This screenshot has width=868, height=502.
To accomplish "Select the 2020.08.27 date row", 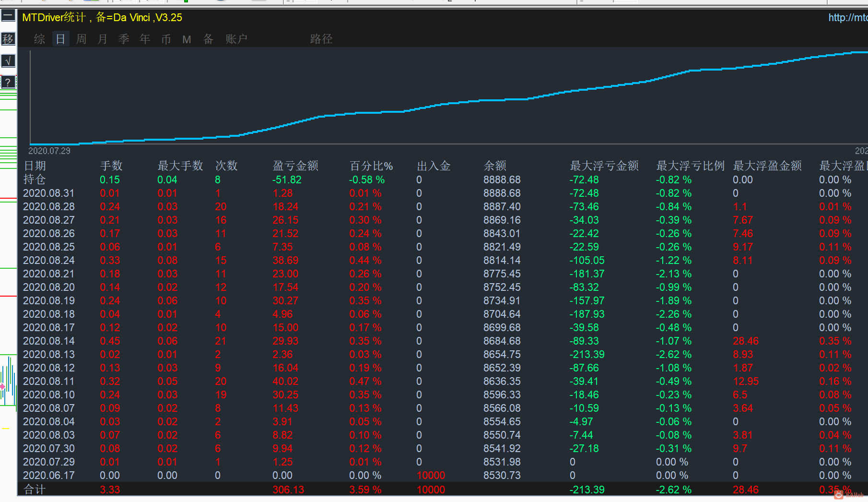I will (x=49, y=220).
